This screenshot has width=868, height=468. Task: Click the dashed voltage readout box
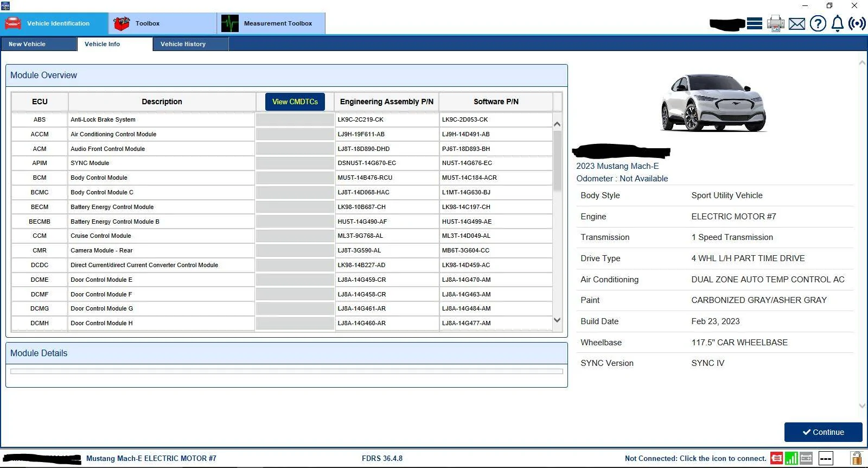pyautogui.click(x=826, y=458)
